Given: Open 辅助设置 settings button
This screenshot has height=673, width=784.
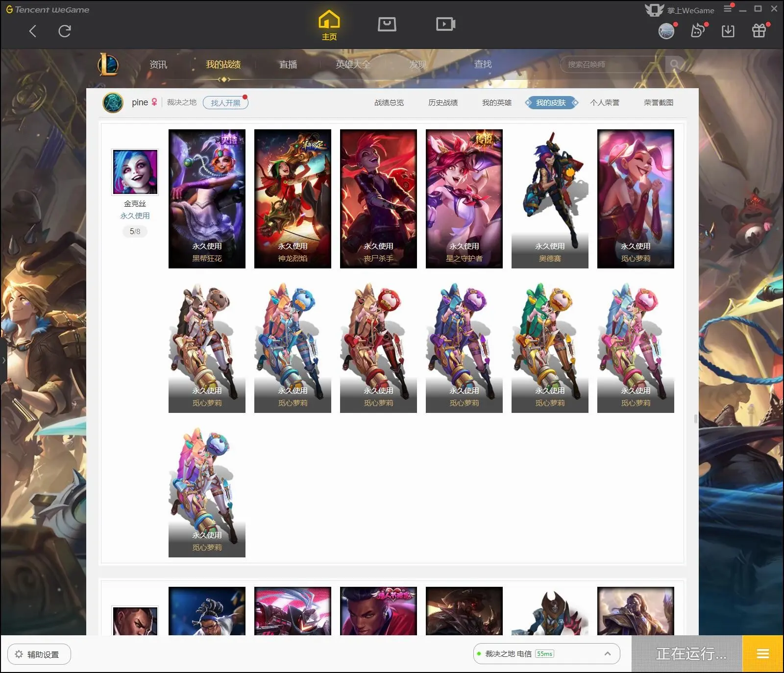Looking at the screenshot, I should [39, 654].
